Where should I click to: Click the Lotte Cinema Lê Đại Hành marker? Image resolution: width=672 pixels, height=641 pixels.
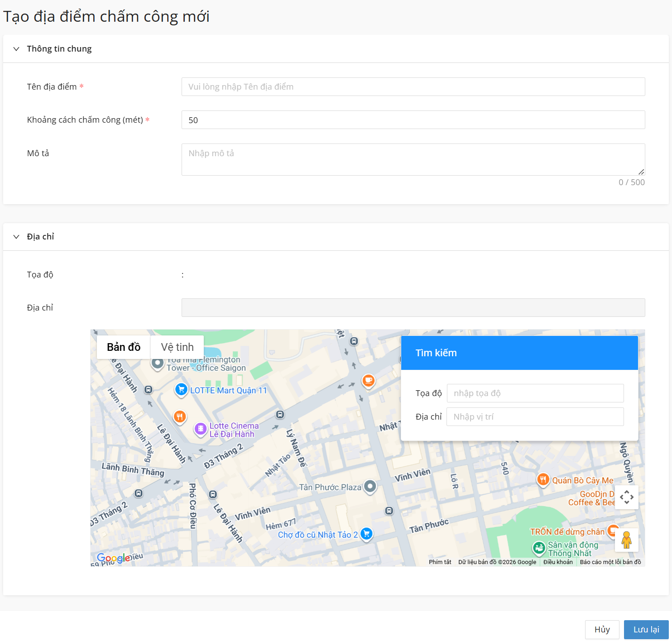click(x=200, y=429)
